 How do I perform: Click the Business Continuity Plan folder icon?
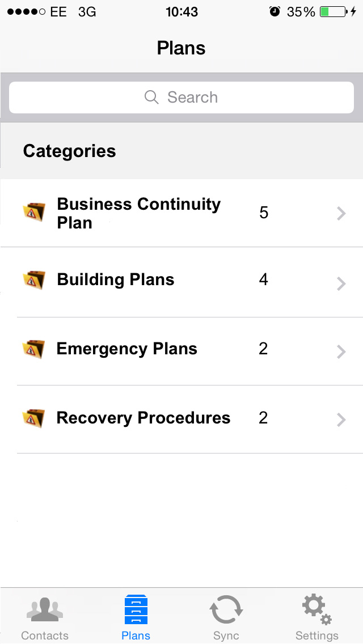click(x=33, y=212)
